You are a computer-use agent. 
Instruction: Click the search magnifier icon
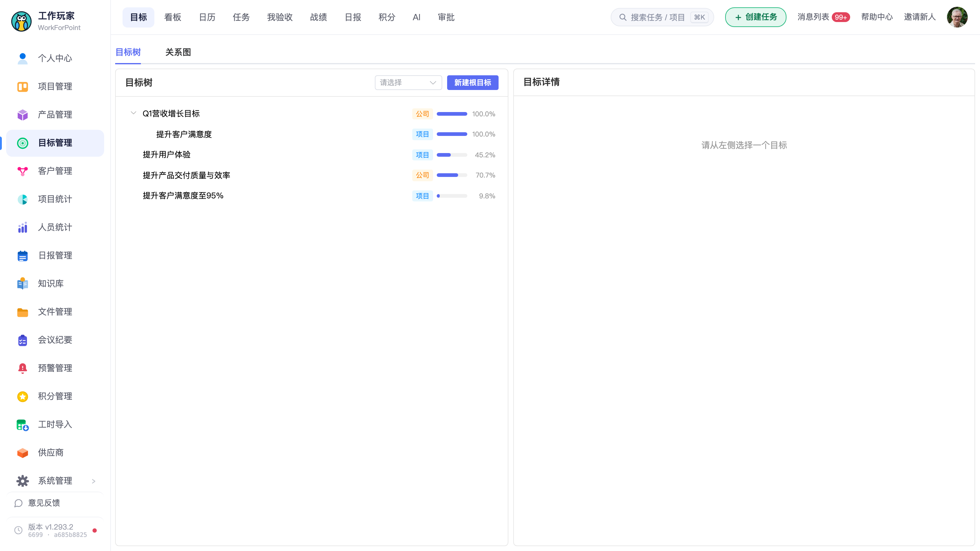(622, 17)
